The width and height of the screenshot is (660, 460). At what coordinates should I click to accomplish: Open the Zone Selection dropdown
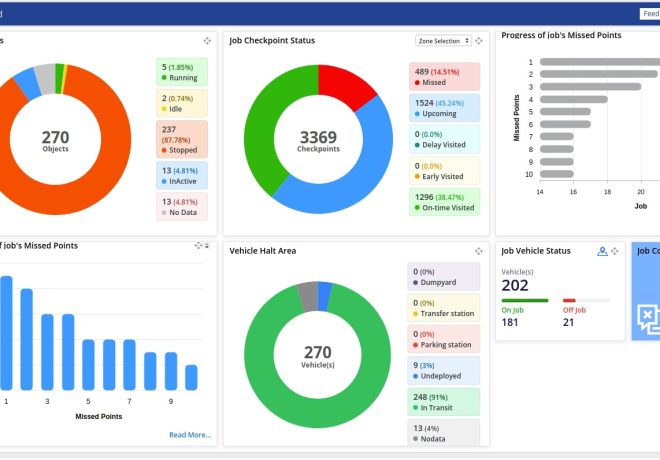442,41
